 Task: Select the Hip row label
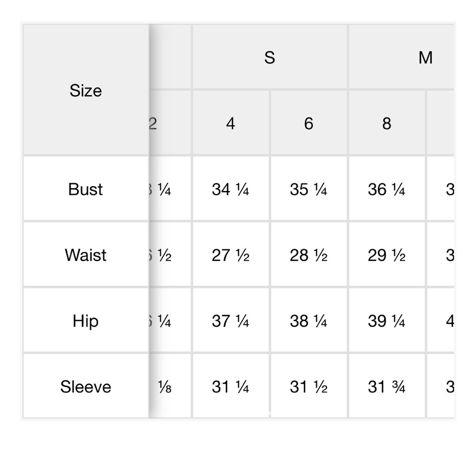(86, 321)
